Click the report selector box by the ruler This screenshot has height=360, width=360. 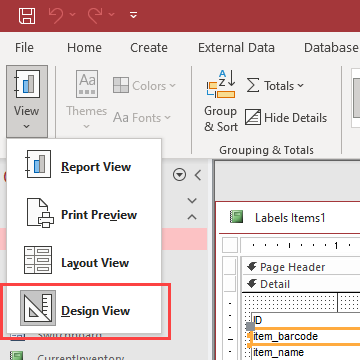click(x=230, y=246)
